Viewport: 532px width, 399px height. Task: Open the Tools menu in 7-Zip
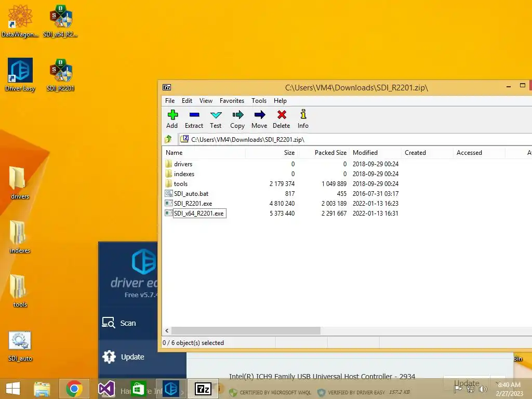259,101
